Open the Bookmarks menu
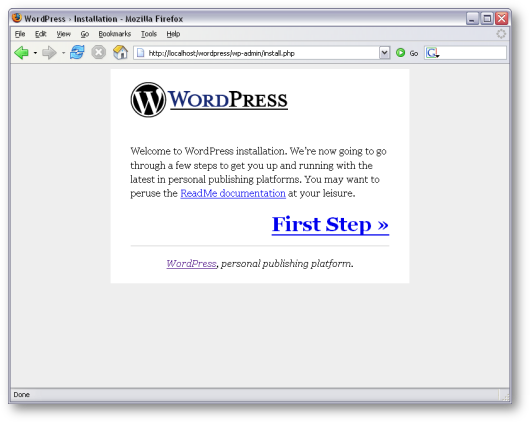 115,34
